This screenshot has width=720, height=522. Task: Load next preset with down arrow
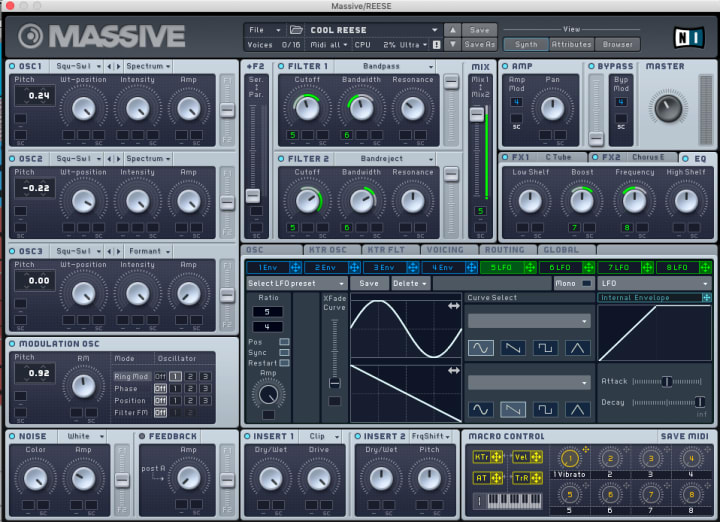[x=453, y=45]
